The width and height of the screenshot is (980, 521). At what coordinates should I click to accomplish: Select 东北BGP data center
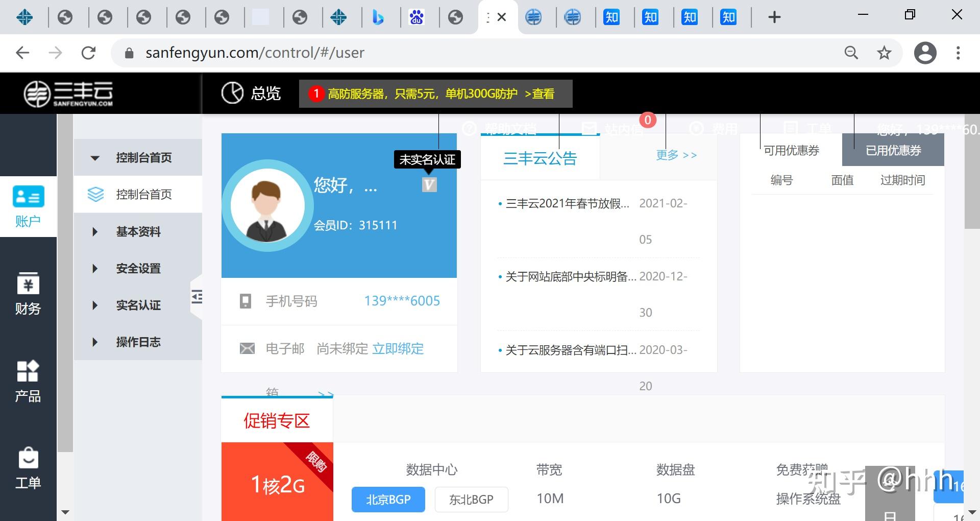[471, 499]
